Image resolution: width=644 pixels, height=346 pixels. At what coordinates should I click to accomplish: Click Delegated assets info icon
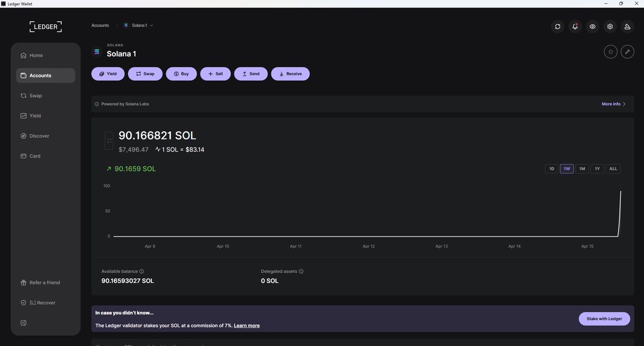301,271
